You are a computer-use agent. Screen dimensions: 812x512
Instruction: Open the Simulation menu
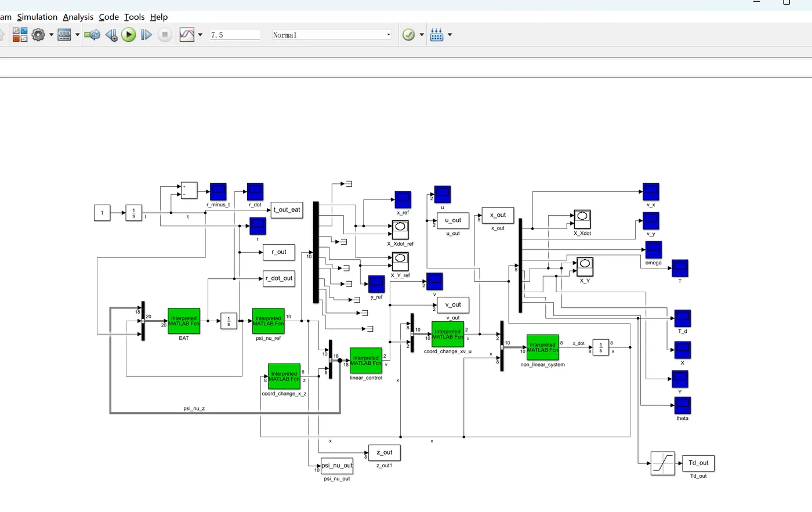(x=37, y=17)
